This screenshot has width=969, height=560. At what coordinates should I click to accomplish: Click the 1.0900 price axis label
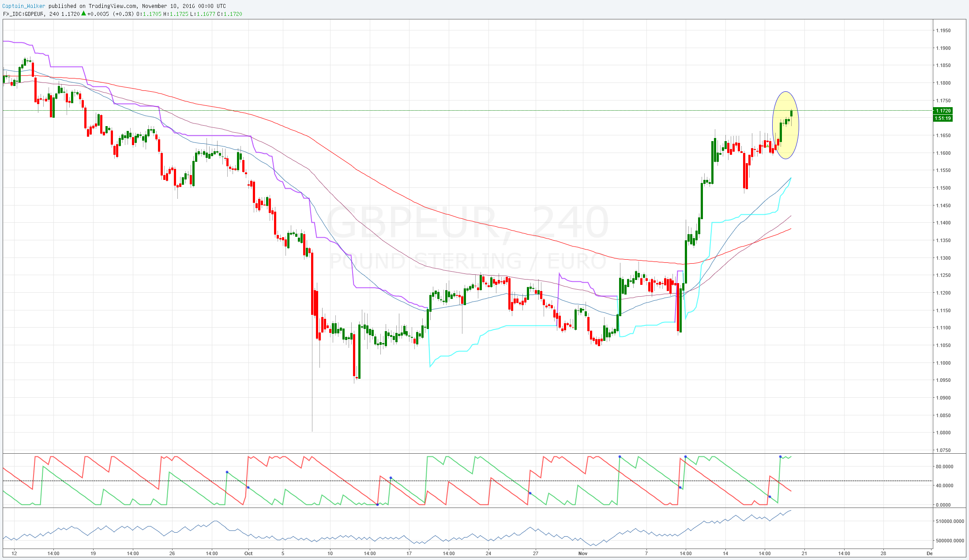point(943,398)
